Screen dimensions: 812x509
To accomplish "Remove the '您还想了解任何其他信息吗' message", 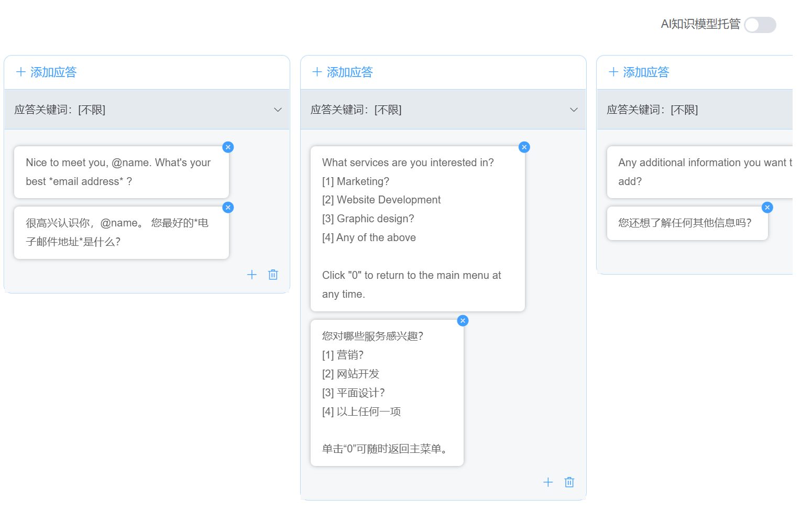I will pyautogui.click(x=767, y=208).
